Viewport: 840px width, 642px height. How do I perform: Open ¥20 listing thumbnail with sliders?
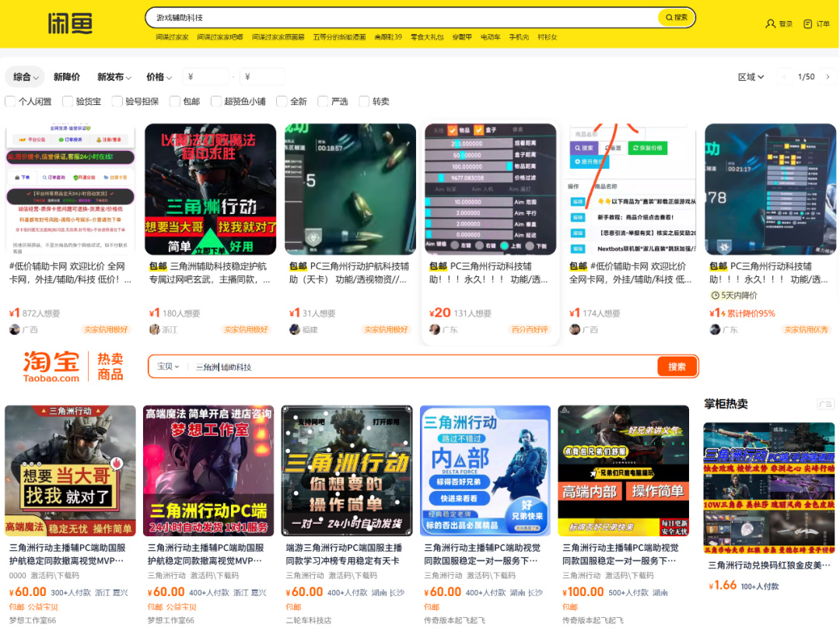click(491, 189)
